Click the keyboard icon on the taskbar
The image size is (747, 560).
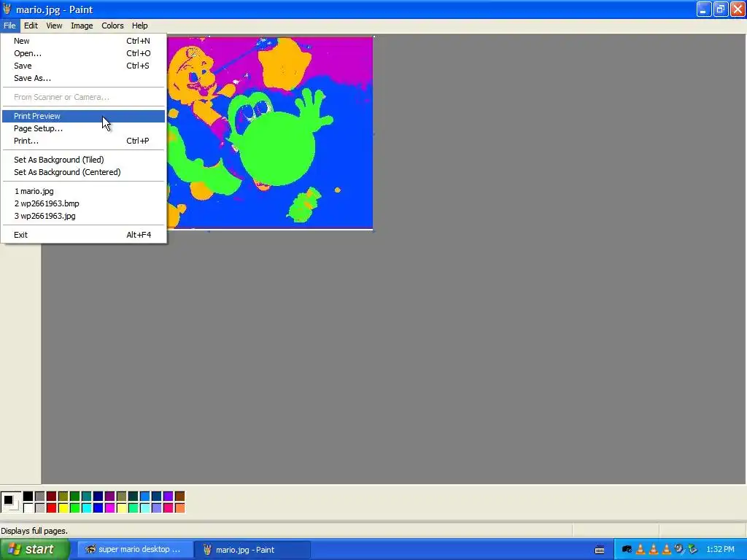pos(600,550)
